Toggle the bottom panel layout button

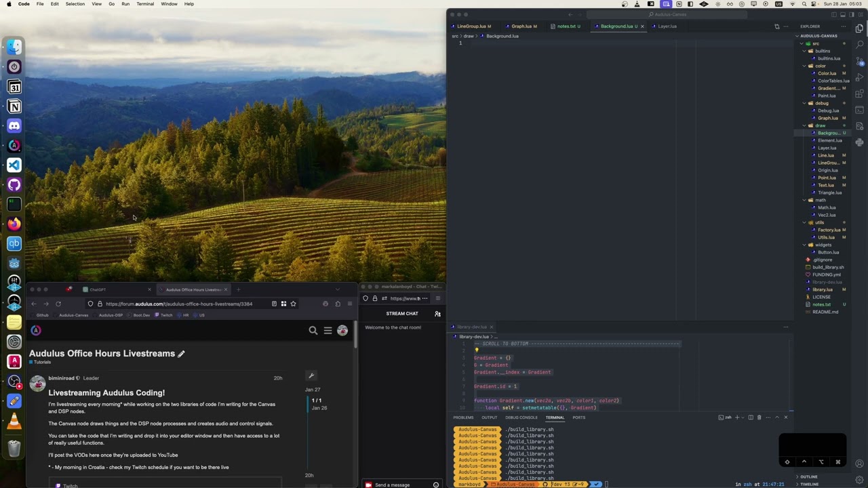[x=843, y=14]
